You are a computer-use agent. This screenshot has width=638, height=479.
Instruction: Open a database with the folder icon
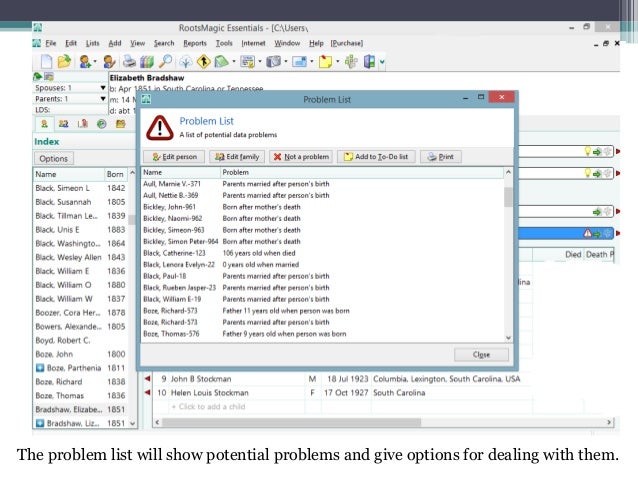(64, 61)
